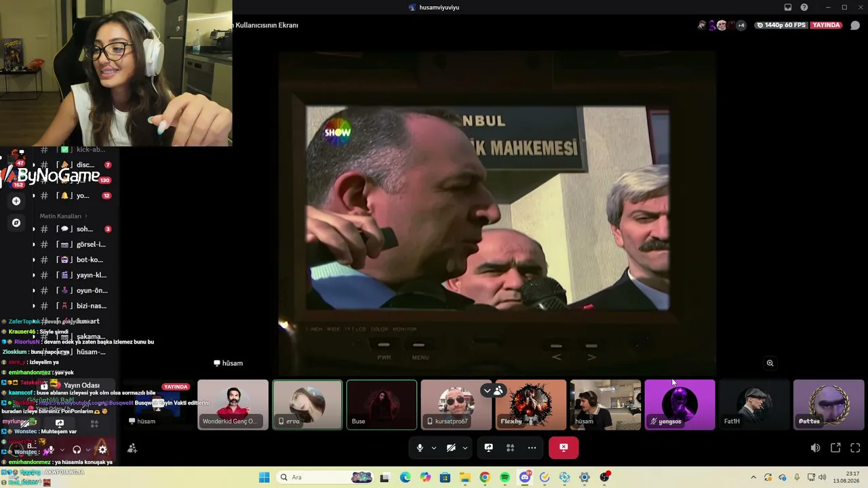Open the activities and soundboard button
This screenshot has width=868, height=488.
click(x=510, y=448)
